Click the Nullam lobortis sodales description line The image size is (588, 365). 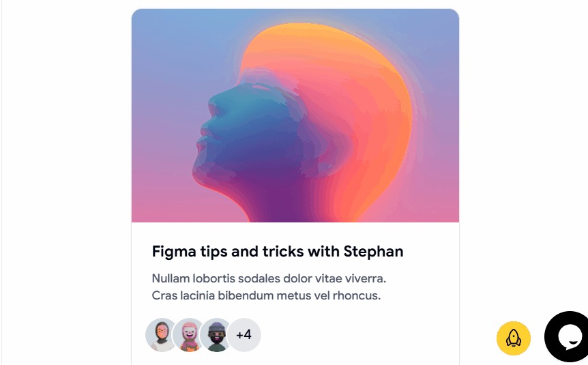[x=269, y=278]
